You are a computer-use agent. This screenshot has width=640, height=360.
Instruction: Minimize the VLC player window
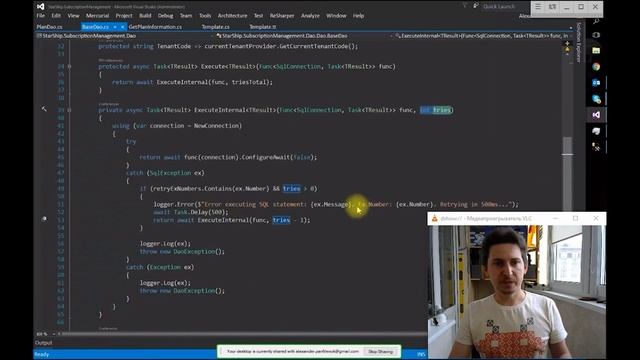pyautogui.click(x=555, y=218)
